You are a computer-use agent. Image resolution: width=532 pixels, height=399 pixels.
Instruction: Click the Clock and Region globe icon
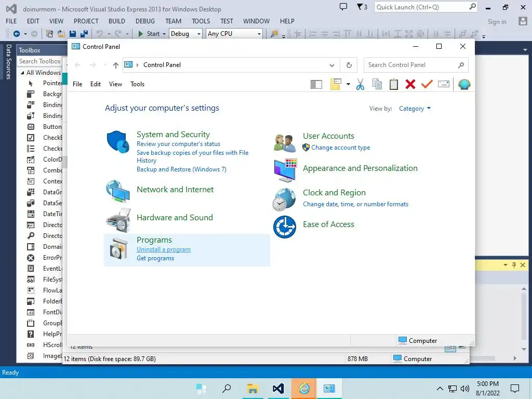tap(284, 199)
